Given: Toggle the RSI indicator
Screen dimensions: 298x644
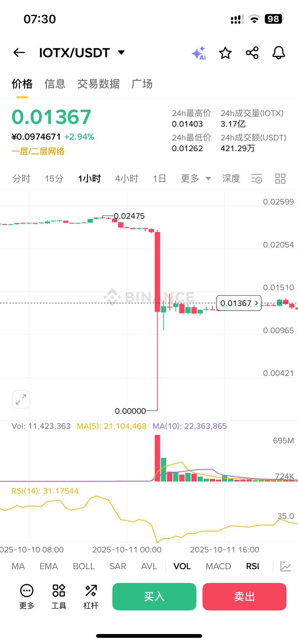Looking at the screenshot, I should (x=253, y=566).
